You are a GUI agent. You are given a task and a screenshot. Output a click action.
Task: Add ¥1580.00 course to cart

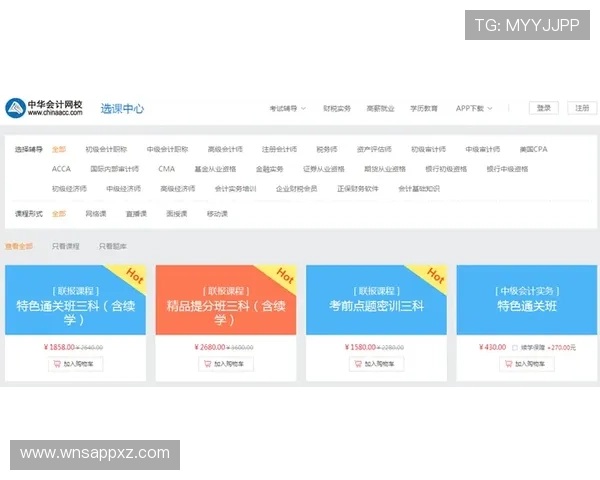coord(376,364)
